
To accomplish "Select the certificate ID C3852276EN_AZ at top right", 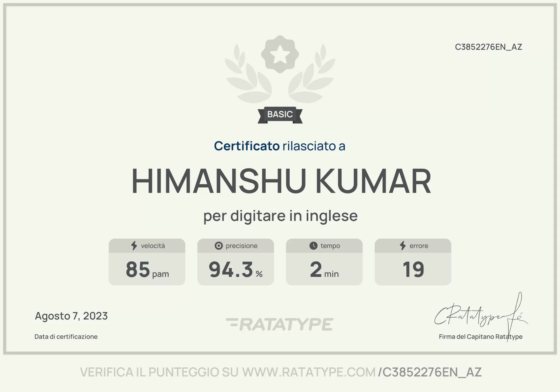I will point(488,47).
